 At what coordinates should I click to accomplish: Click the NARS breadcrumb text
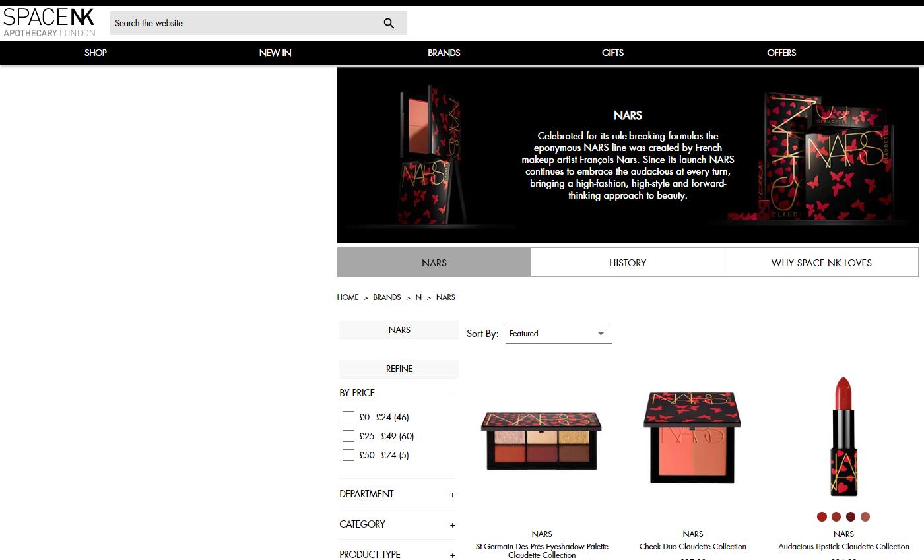[x=445, y=297]
